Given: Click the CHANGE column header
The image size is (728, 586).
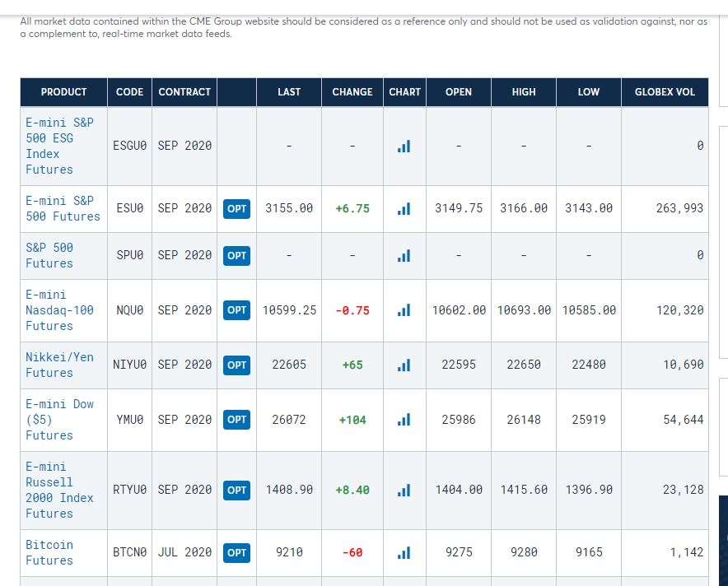Looking at the screenshot, I should (x=352, y=92).
